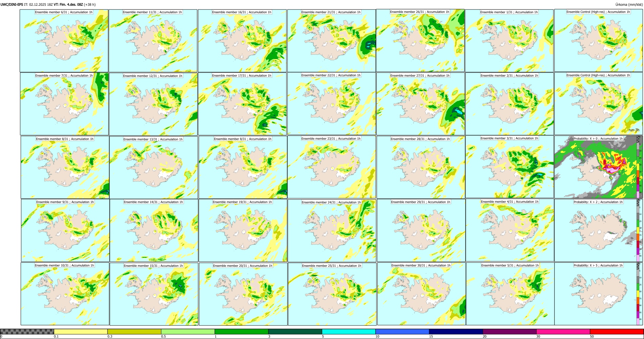Click the Ensemble member 6/31 precipitation map
Viewport: 644px width, 339px height.
point(64,41)
